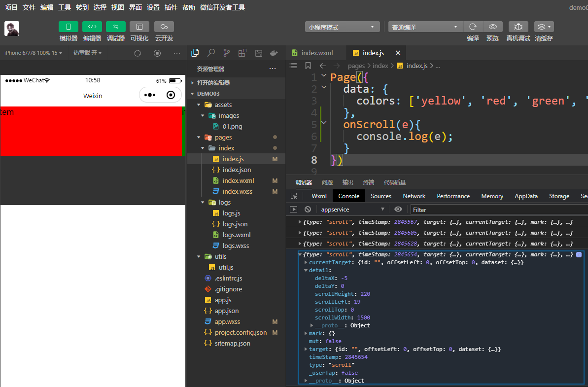This screenshot has height=387, width=588.
Task: Switch to the Network devtools tab
Action: click(414, 196)
